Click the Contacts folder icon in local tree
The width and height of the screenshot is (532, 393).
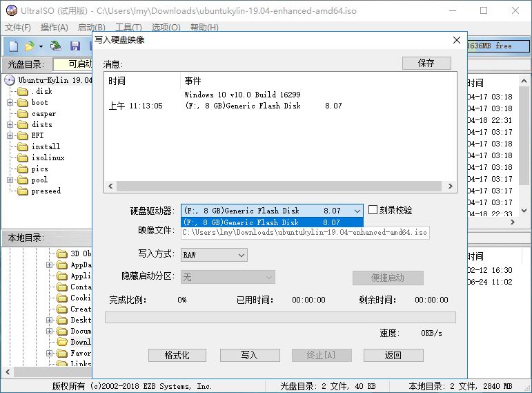click(61, 287)
